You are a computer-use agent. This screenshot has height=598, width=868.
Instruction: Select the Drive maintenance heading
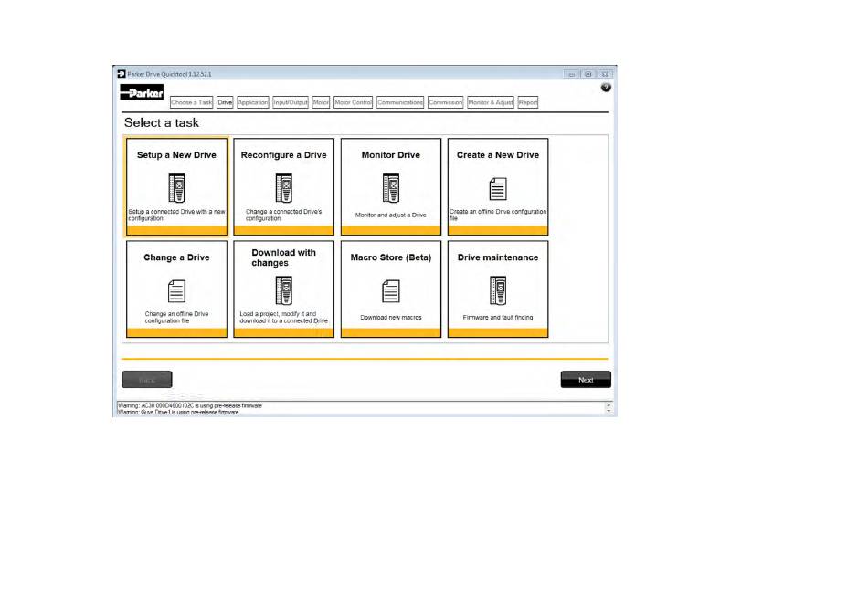point(498,257)
